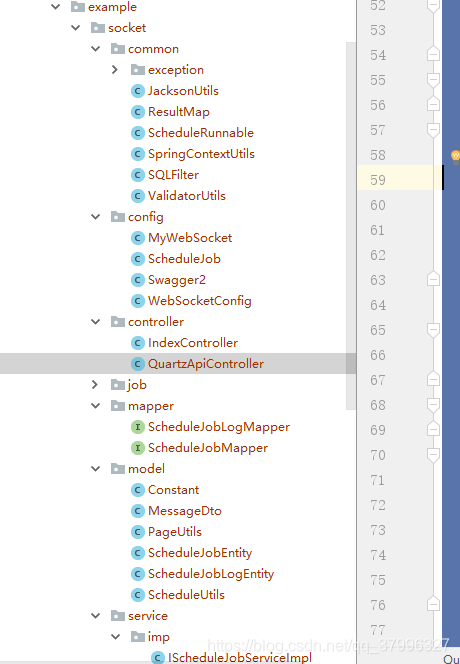Collapse the controller package node
The image size is (460, 664).
click(96, 322)
